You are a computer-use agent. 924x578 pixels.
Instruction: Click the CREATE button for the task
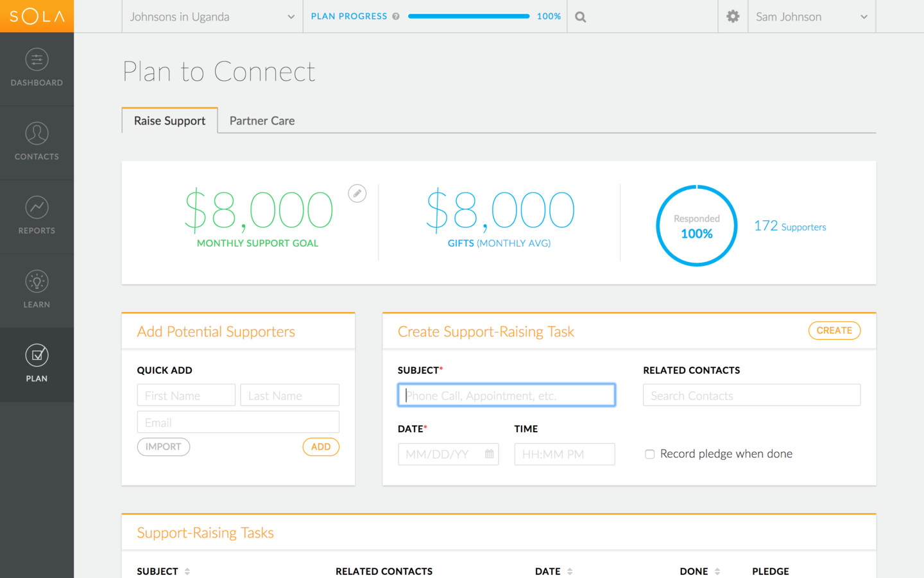click(x=834, y=330)
